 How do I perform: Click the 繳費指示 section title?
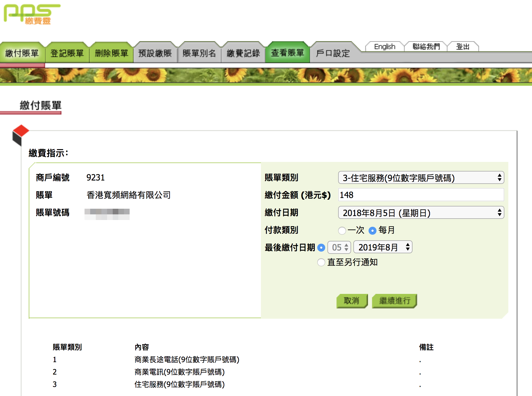point(48,153)
